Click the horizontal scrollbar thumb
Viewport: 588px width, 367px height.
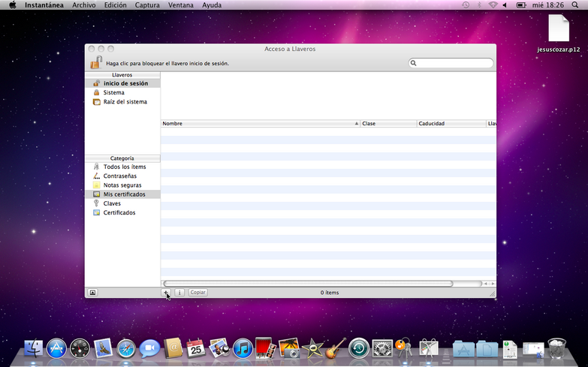click(x=308, y=284)
